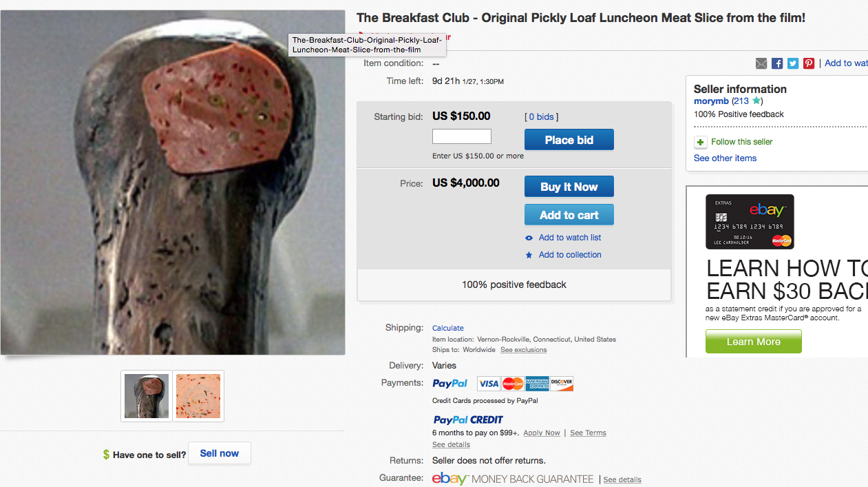Select the second close-up meat thumbnail
The height and width of the screenshot is (487, 868).
(x=198, y=396)
